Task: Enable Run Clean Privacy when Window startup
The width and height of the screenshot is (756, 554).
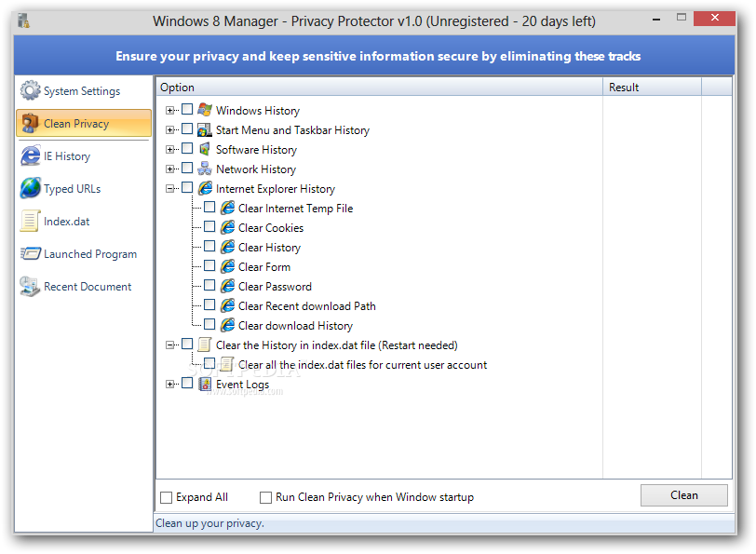Action: point(265,497)
